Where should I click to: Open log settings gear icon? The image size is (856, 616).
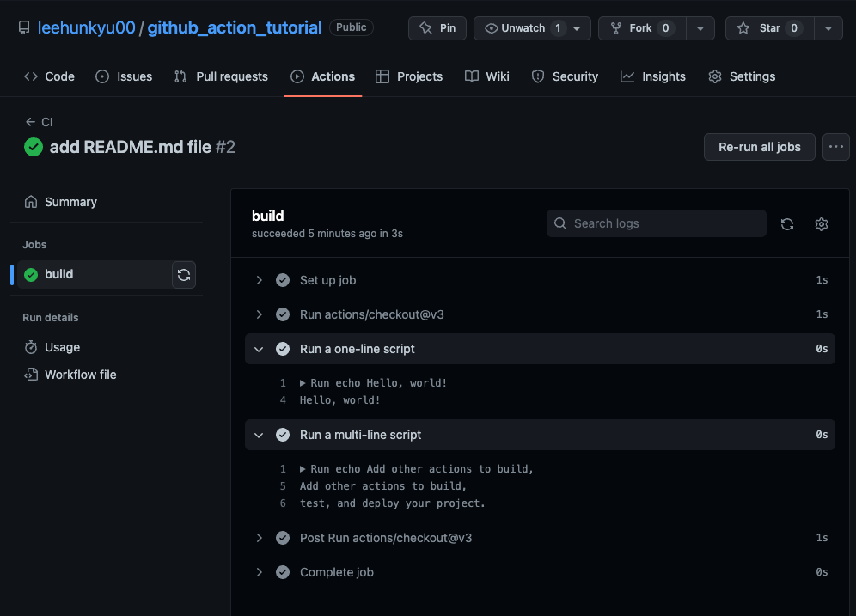click(821, 224)
